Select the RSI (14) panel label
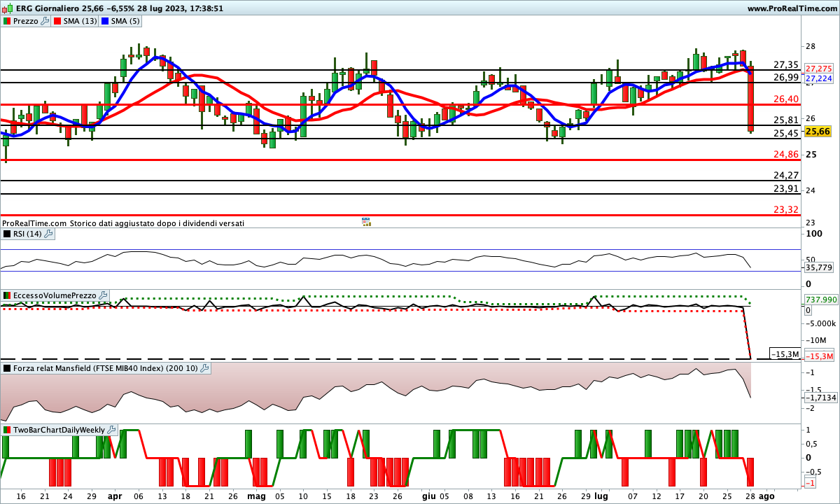840x504 pixels. pyautogui.click(x=28, y=234)
